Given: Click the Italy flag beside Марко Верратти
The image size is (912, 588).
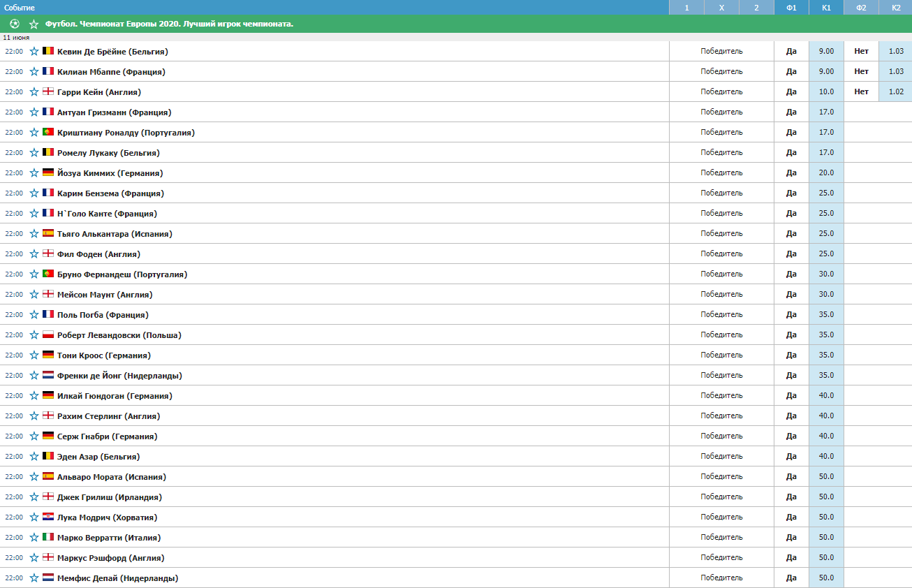Looking at the screenshot, I should [48, 537].
